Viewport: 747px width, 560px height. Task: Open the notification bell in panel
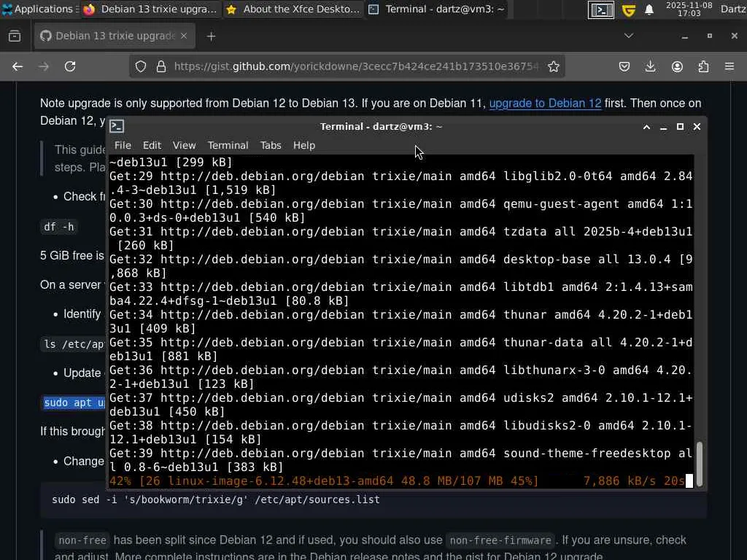tap(649, 9)
